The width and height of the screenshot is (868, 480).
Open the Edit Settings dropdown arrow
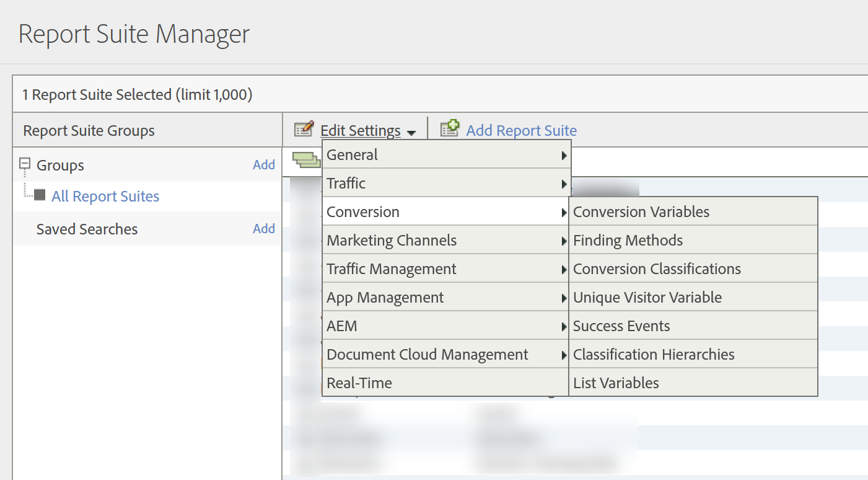coord(411,132)
